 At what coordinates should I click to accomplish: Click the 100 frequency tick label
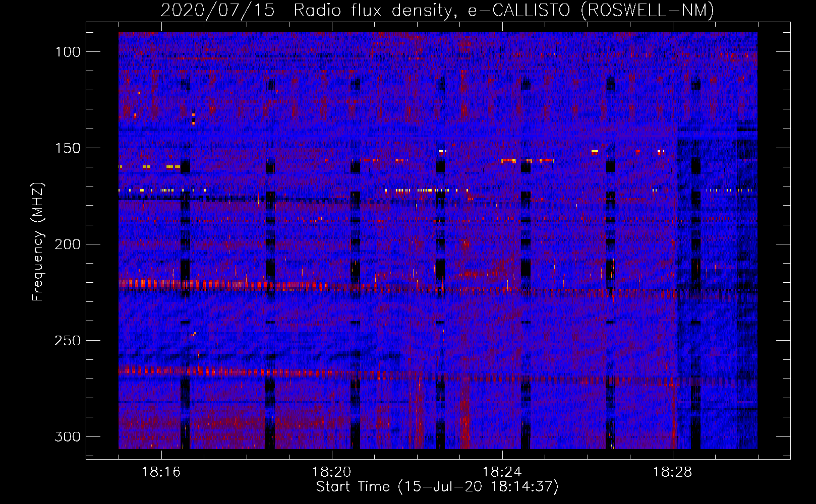(68, 52)
